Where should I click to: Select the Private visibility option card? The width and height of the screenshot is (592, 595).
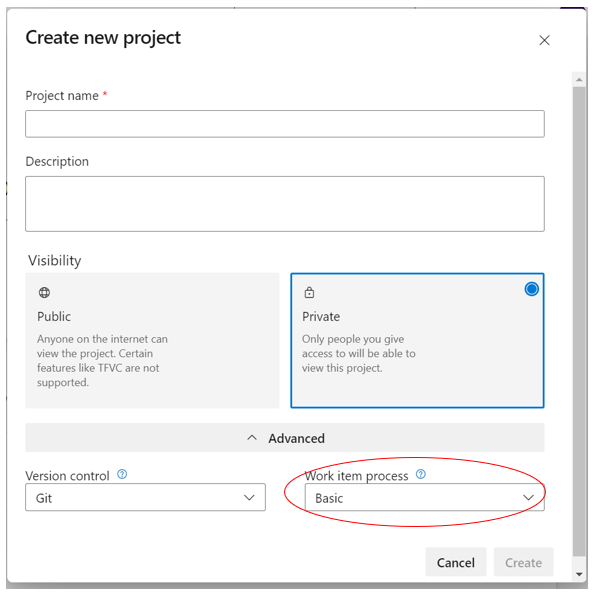point(417,340)
